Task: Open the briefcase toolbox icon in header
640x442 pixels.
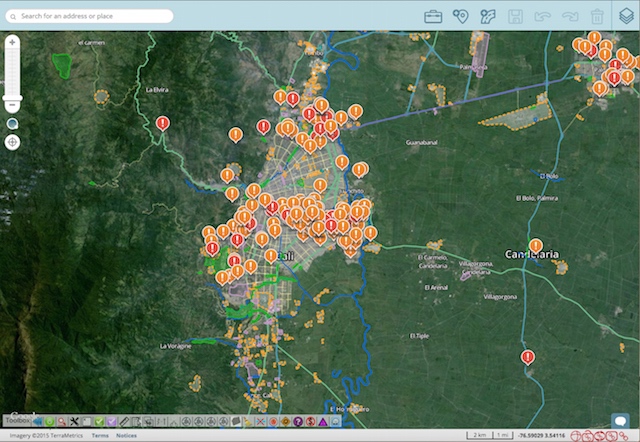Action: click(433, 17)
